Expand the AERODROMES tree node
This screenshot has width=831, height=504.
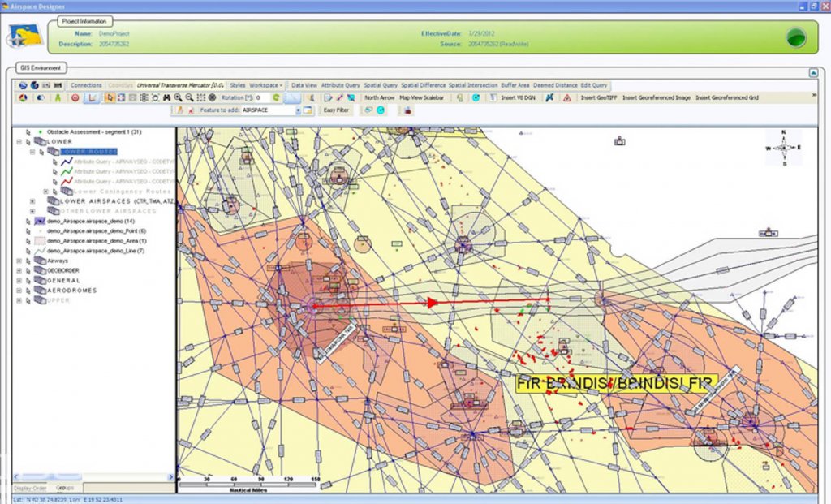(x=19, y=288)
